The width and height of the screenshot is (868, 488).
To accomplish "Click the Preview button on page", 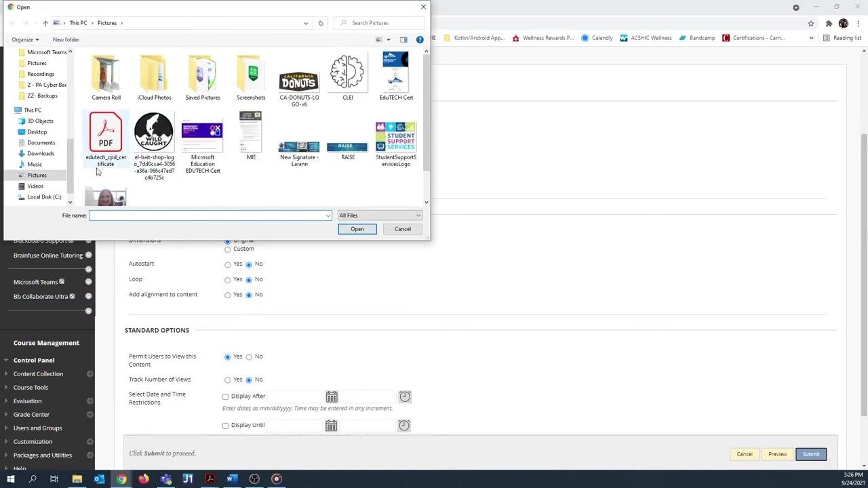I will click(x=778, y=454).
